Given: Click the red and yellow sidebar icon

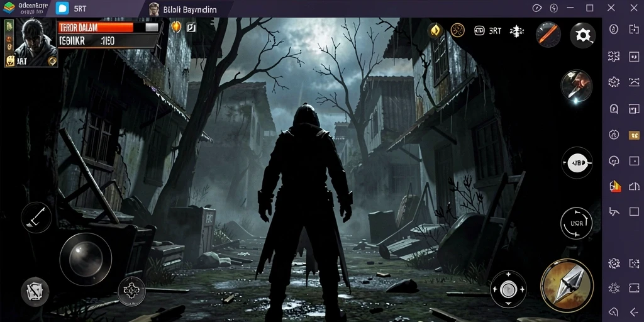Looking at the screenshot, I should [614, 186].
